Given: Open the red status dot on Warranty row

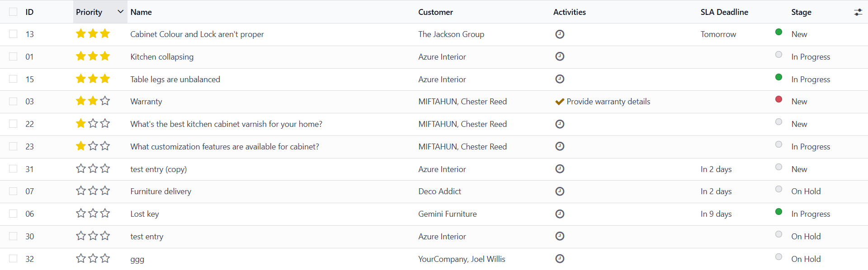Looking at the screenshot, I should (778, 99).
